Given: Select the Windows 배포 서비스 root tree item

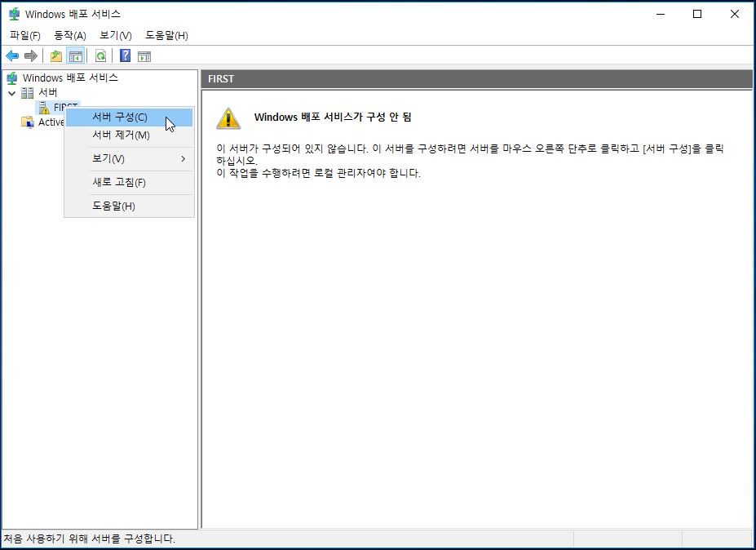Looking at the screenshot, I should [x=70, y=78].
